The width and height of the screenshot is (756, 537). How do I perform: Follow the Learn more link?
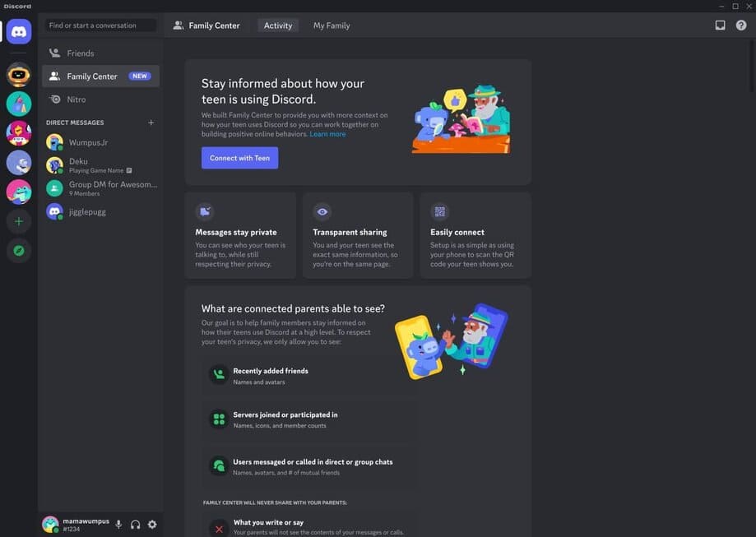point(327,134)
